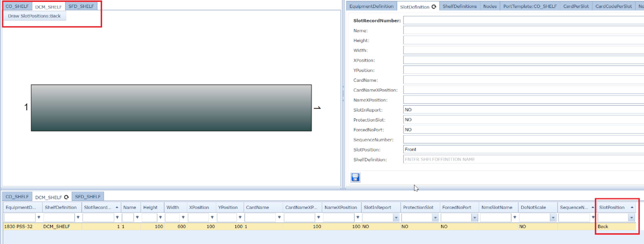The image size is (644, 244).
Task: Click filter icon for EquipmentD... column
Action: (x=39, y=217)
